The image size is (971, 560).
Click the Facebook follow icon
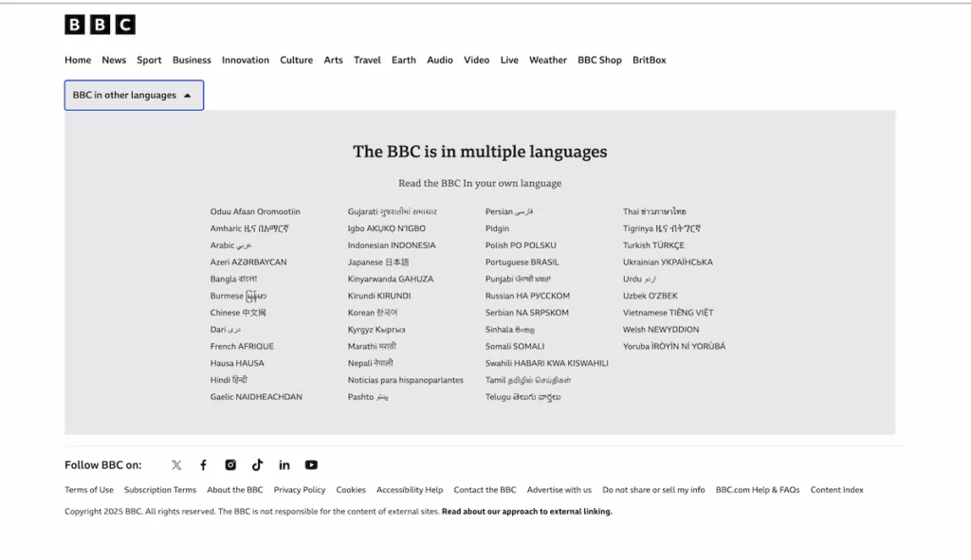(203, 465)
